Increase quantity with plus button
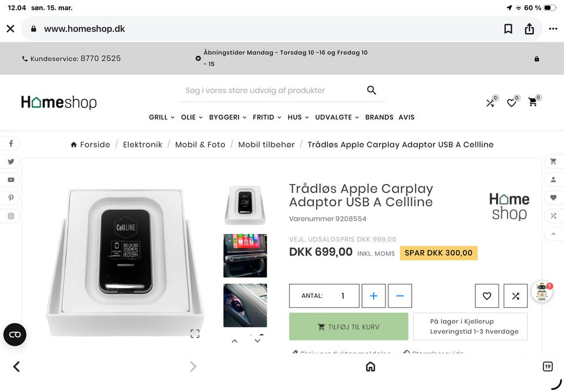Viewport: 564px width, 392px height. (x=374, y=296)
